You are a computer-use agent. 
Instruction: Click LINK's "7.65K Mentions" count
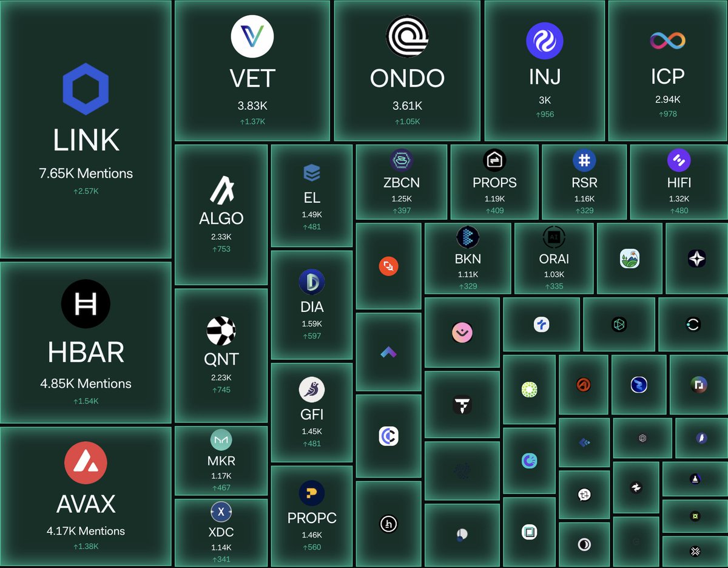tap(86, 173)
